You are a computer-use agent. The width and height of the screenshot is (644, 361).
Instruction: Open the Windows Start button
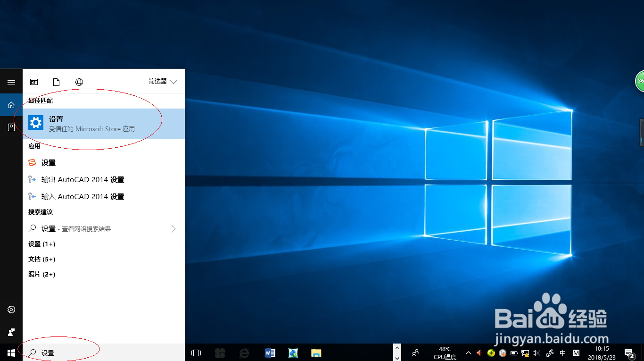pos(11,353)
